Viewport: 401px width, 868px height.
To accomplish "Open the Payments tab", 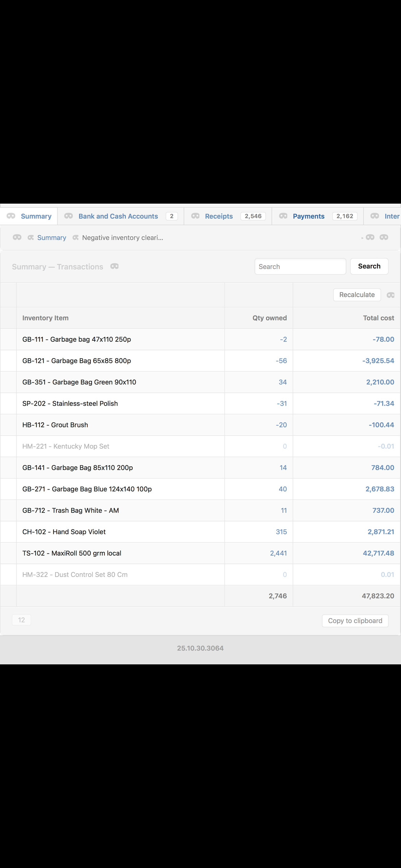I will point(308,216).
